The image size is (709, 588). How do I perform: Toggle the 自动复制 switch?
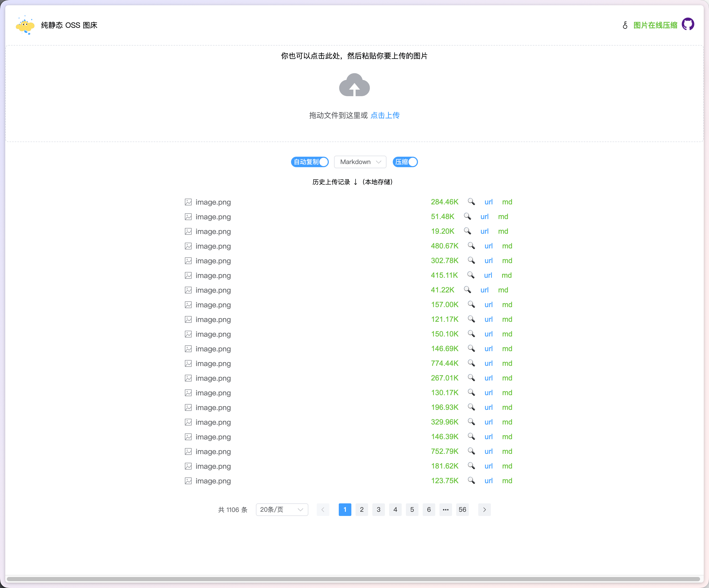click(x=310, y=162)
